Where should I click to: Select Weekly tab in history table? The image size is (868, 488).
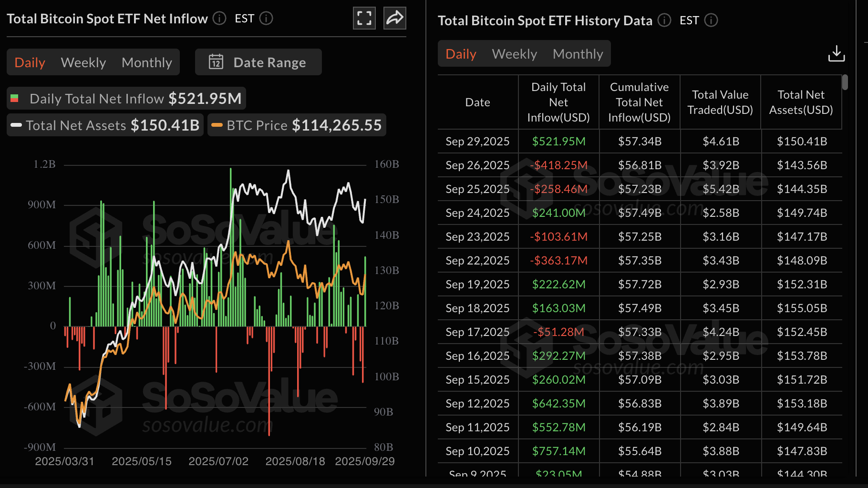pos(514,54)
